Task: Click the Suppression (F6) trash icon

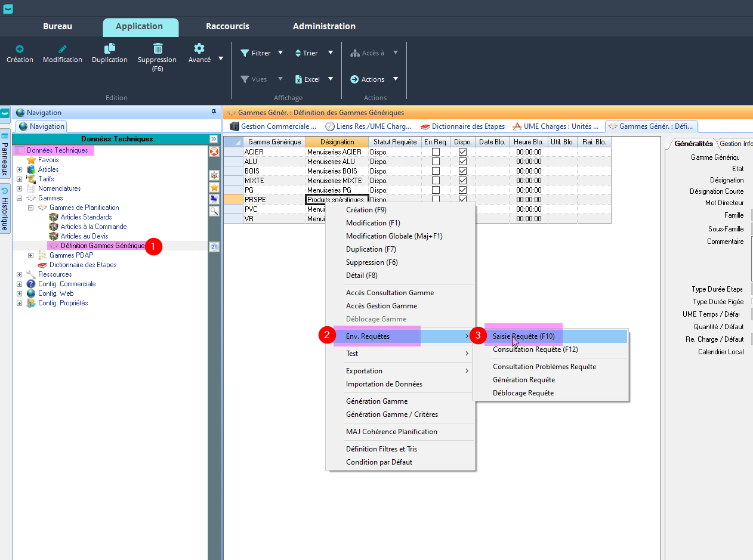Action: [x=158, y=49]
